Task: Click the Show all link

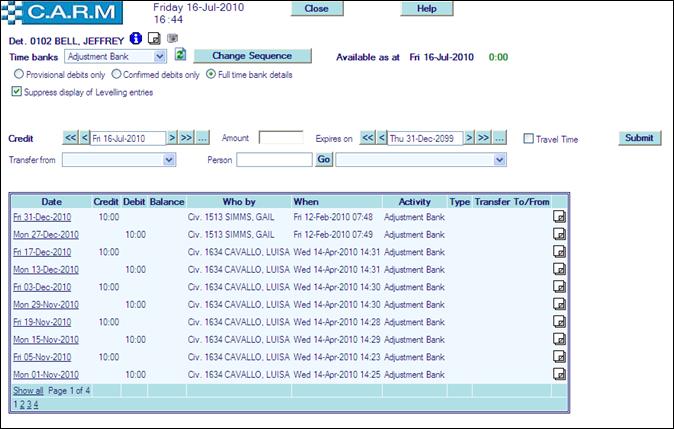Action: pos(27,390)
